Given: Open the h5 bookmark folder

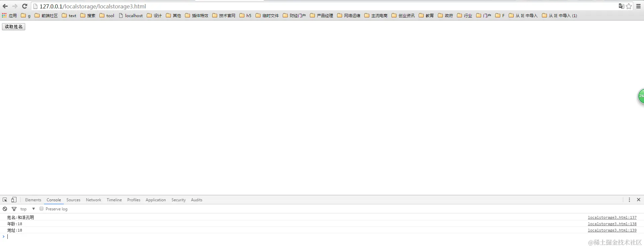Looking at the screenshot, I should (x=245, y=15).
